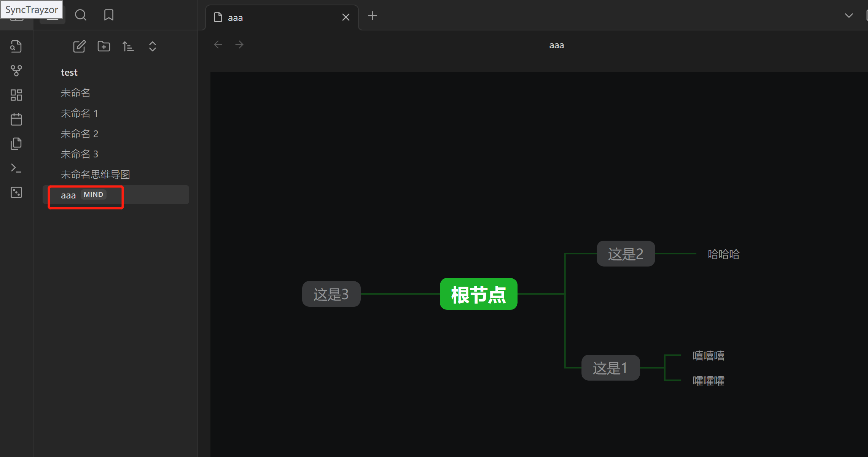Select the green 根节点 root node
The height and width of the screenshot is (457, 868).
click(478, 294)
